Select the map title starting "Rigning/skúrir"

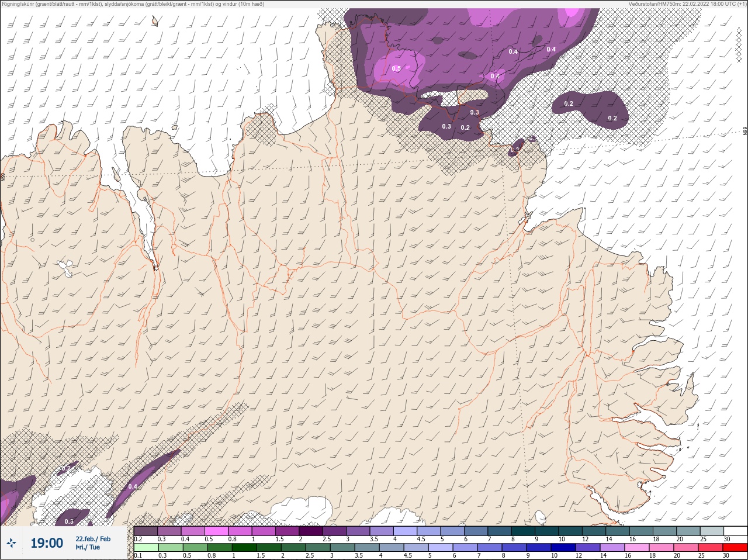[133, 4]
